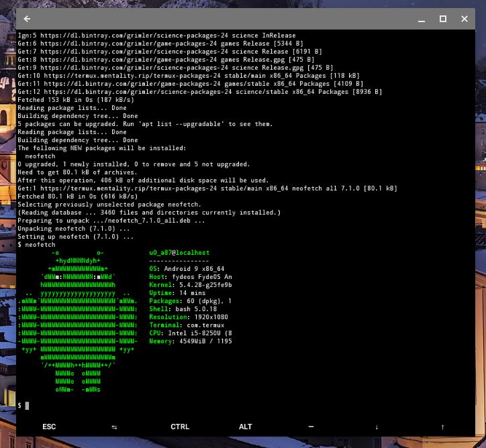486x448 pixels.
Task: Maximize the Termux window
Action: click(443, 19)
